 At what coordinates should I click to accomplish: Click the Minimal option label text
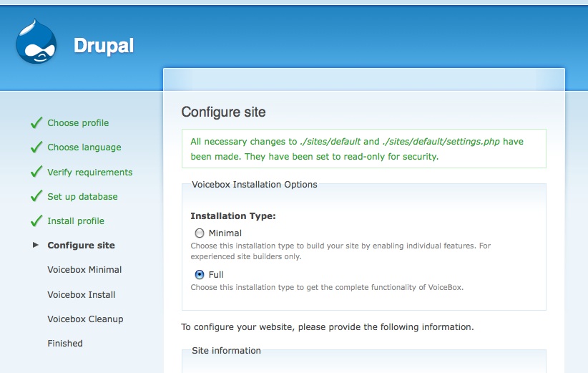225,233
